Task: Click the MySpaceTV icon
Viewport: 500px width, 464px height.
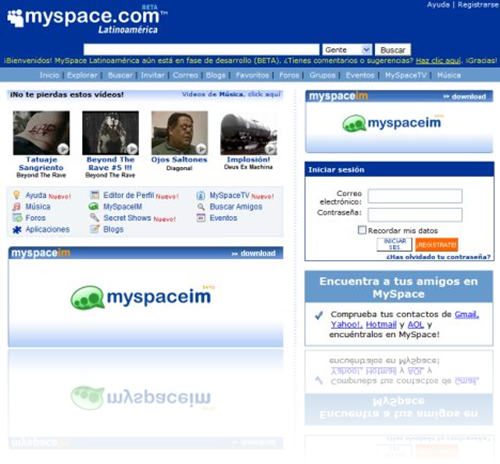Action: coord(201,195)
